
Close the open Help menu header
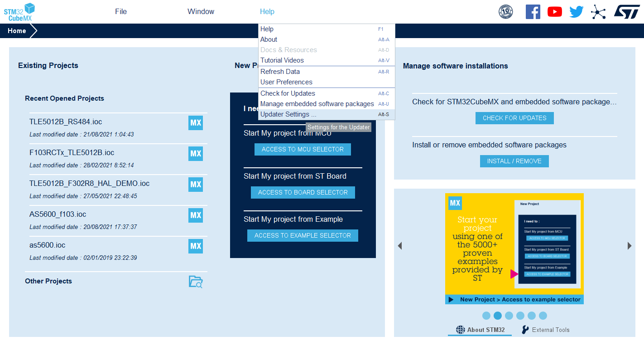(267, 12)
